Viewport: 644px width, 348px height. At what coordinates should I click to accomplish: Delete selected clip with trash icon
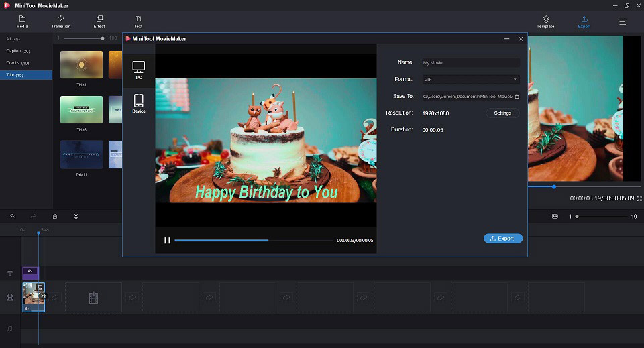tap(54, 217)
